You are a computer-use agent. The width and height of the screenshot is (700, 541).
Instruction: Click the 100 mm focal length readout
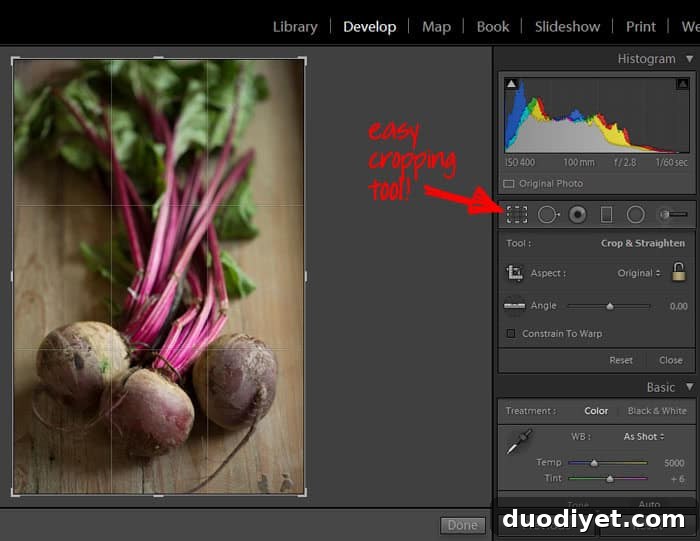pos(579,162)
